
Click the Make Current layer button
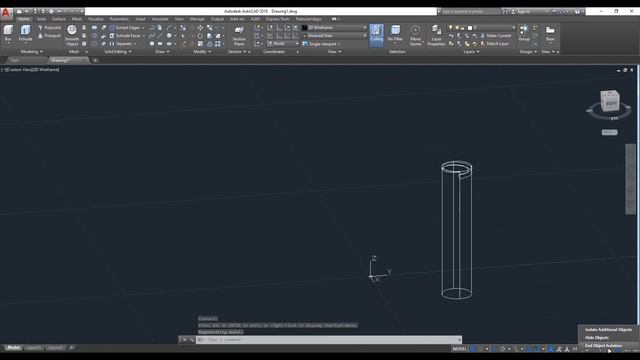(496, 36)
